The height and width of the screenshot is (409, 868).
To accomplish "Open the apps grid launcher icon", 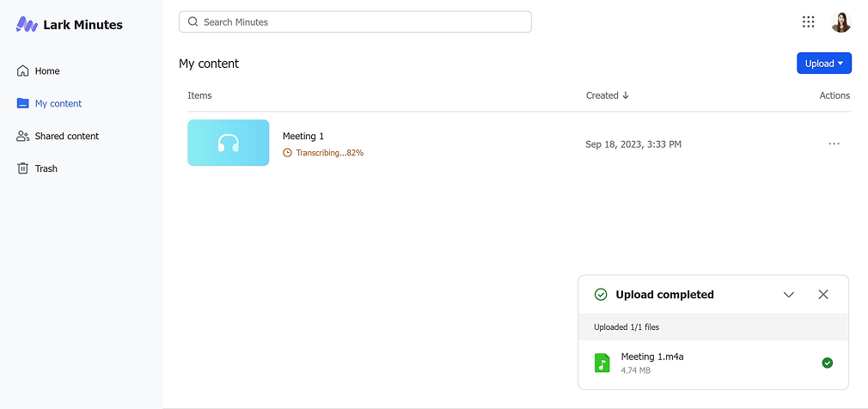I will (808, 22).
